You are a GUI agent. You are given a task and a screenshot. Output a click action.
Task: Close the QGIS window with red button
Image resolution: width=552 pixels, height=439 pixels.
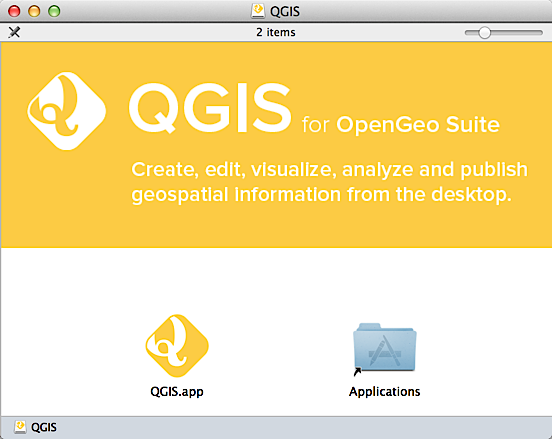tap(14, 11)
